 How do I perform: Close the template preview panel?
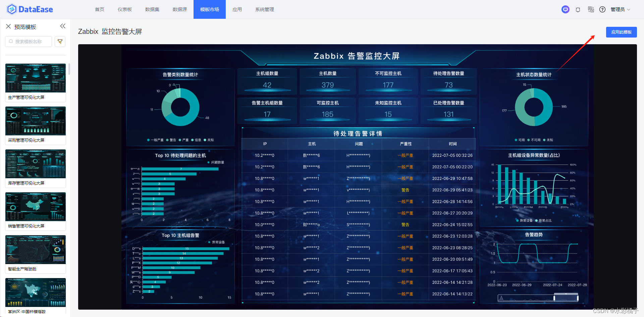click(9, 26)
